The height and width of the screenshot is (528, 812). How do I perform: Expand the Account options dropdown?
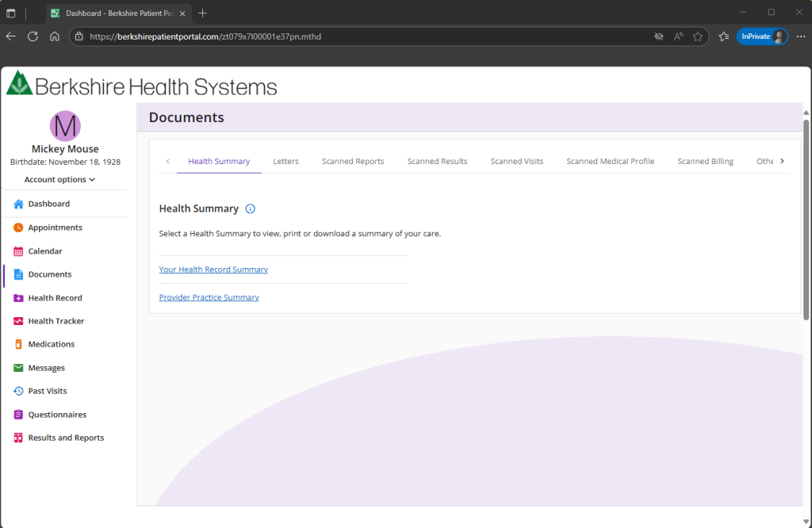pos(59,179)
